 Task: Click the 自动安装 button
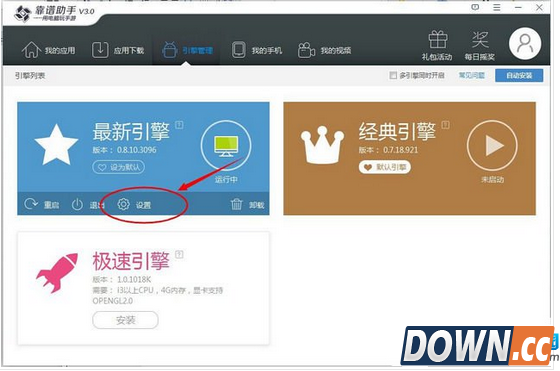coord(519,75)
